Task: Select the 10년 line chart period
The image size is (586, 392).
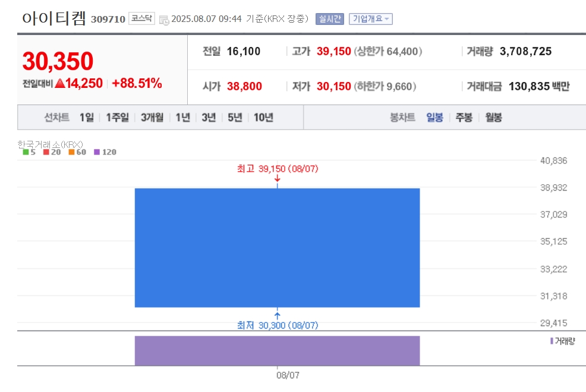Action: click(x=263, y=118)
